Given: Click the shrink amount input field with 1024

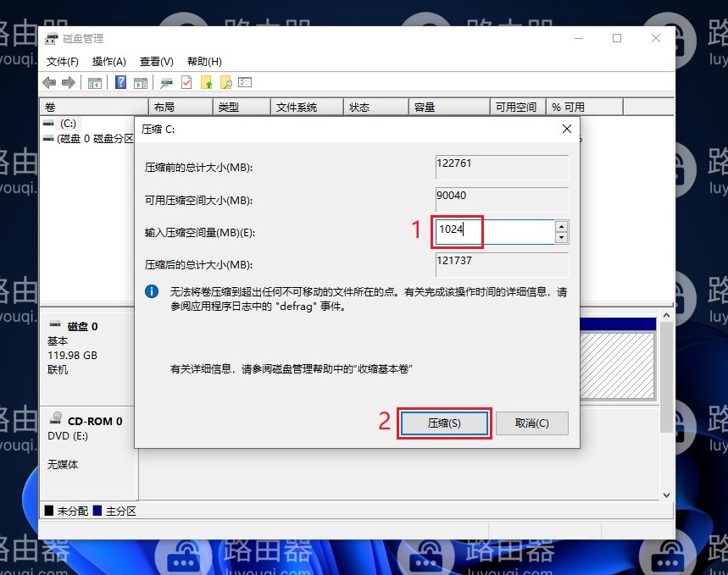Looking at the screenshot, I should click(495, 231).
